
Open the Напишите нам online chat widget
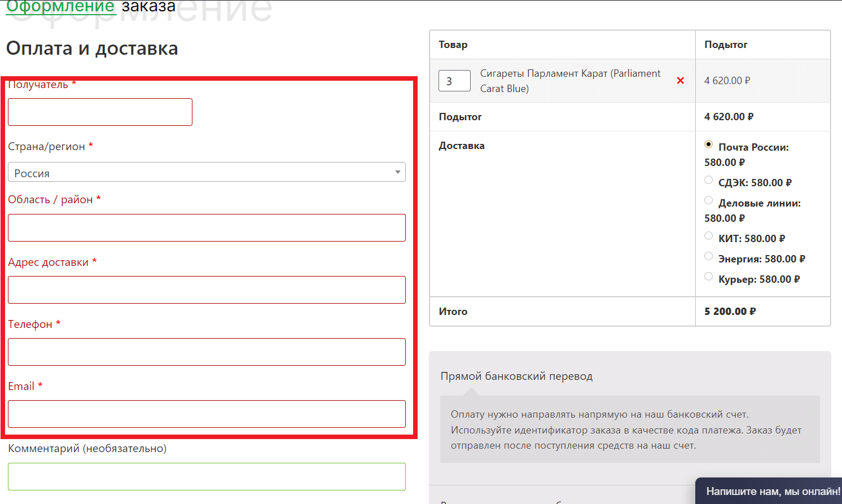coord(772,491)
